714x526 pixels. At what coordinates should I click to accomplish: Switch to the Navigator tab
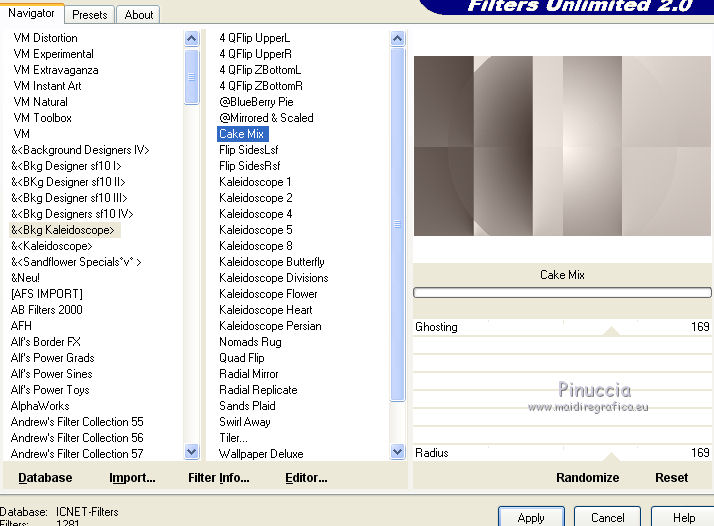click(x=31, y=13)
